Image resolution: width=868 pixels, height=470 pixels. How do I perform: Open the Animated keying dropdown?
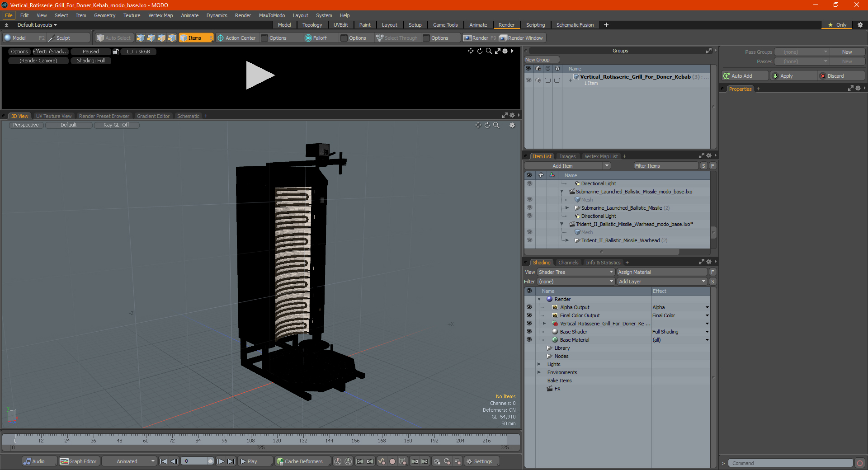[129, 461]
